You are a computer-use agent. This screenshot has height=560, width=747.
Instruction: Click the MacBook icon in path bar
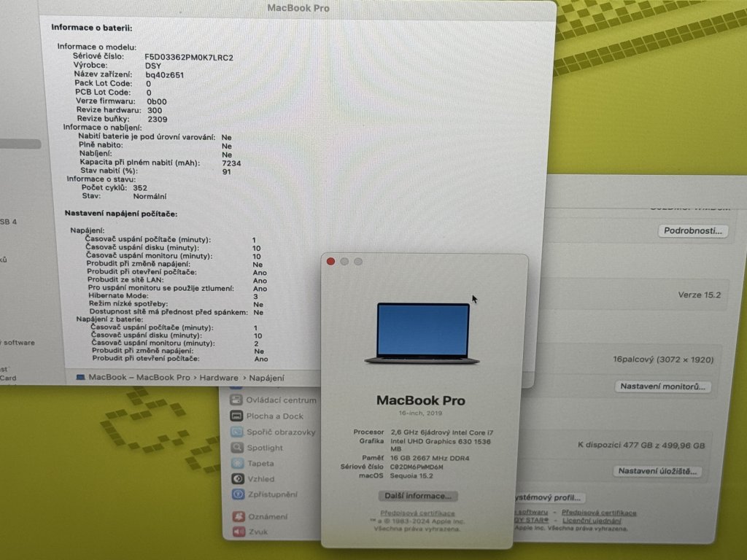(x=80, y=377)
